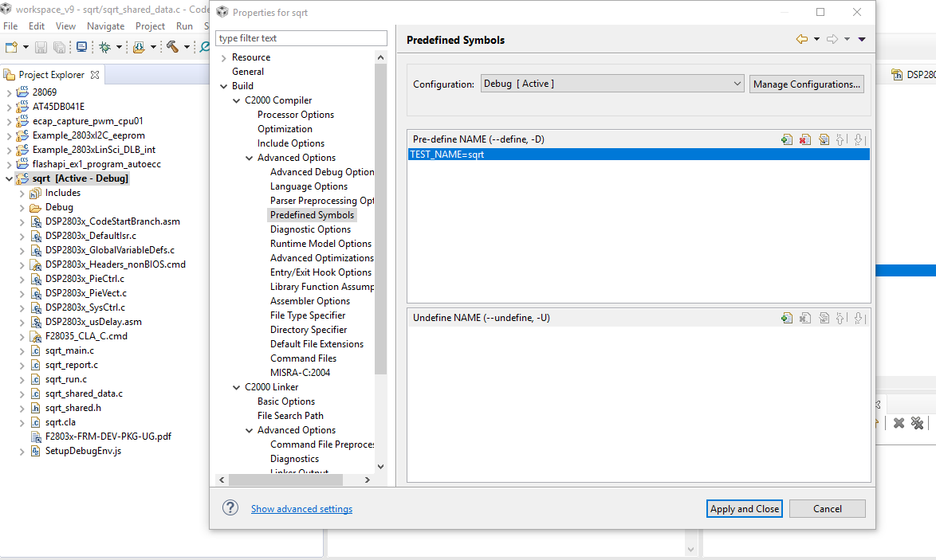The width and height of the screenshot is (936, 560).
Task: Open the Configuration dropdown
Action: coord(612,84)
